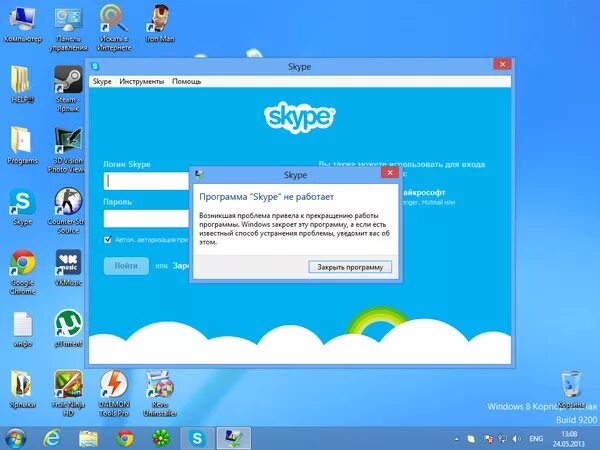Viewport: 600px width, 450px height.
Task: Open the clock showing 13:08
Action: pos(569,439)
